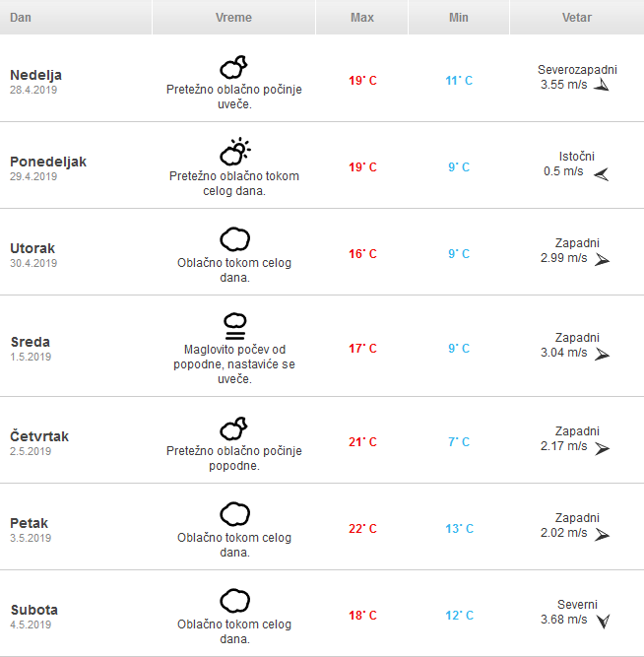This screenshot has height=657, width=644.
Task: Select the Vreme column header
Action: (x=233, y=17)
